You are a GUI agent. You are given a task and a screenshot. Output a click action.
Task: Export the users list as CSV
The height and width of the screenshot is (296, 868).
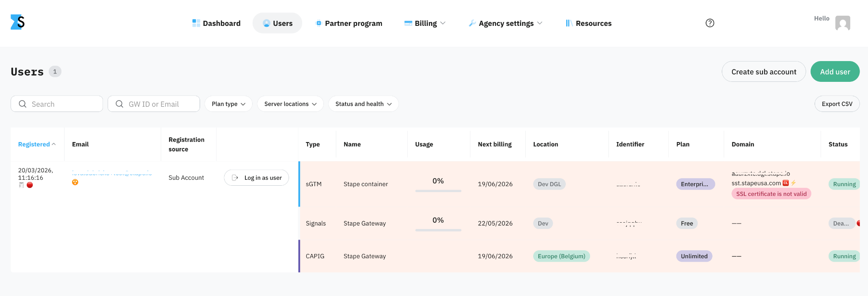(x=837, y=104)
